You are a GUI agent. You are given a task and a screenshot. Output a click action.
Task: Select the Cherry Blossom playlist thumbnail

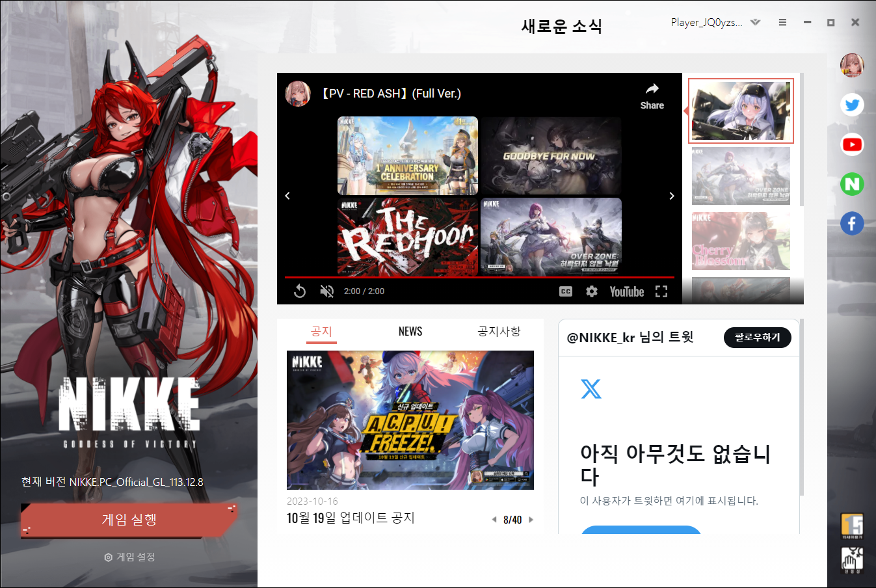(741, 241)
